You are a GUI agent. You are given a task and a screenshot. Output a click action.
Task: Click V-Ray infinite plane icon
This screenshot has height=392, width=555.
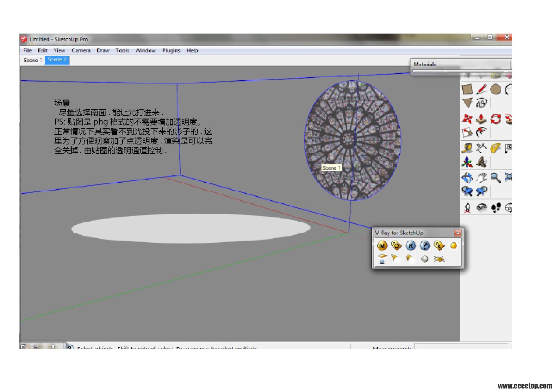382,259
